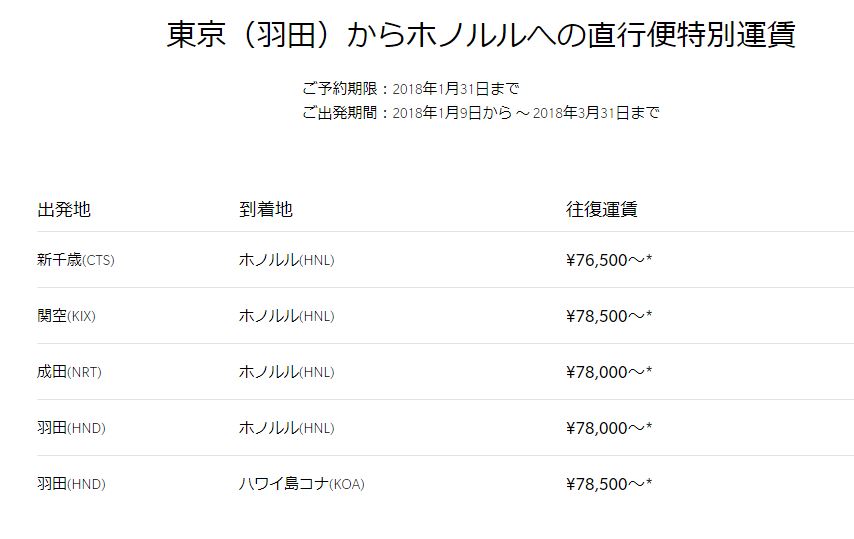Click the 出発地 column header
Screen dimensions: 854x539
point(64,210)
